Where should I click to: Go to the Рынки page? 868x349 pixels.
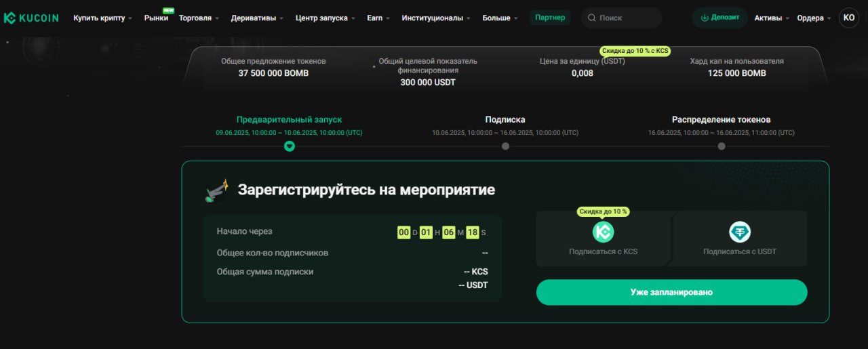[157, 18]
